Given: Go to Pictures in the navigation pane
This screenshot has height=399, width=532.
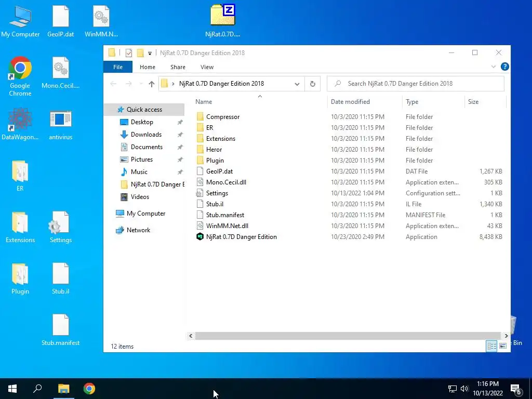Looking at the screenshot, I should point(141,159).
